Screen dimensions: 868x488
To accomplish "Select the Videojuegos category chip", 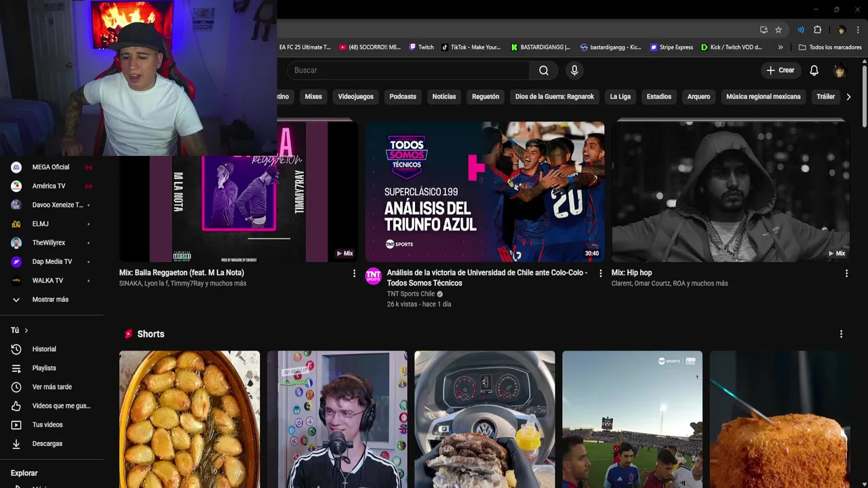I will [x=356, y=97].
